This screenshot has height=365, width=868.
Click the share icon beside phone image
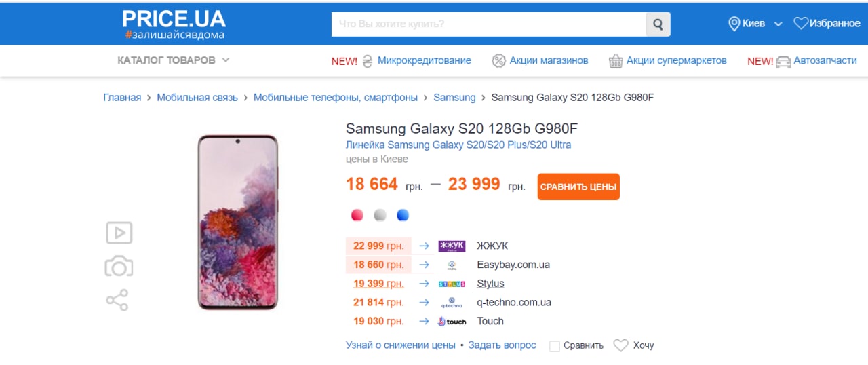[117, 300]
